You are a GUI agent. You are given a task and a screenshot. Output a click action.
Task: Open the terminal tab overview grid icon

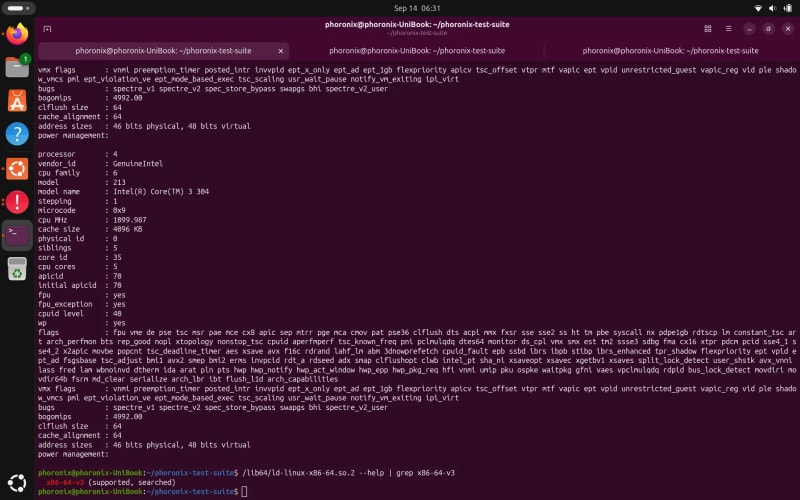click(708, 29)
